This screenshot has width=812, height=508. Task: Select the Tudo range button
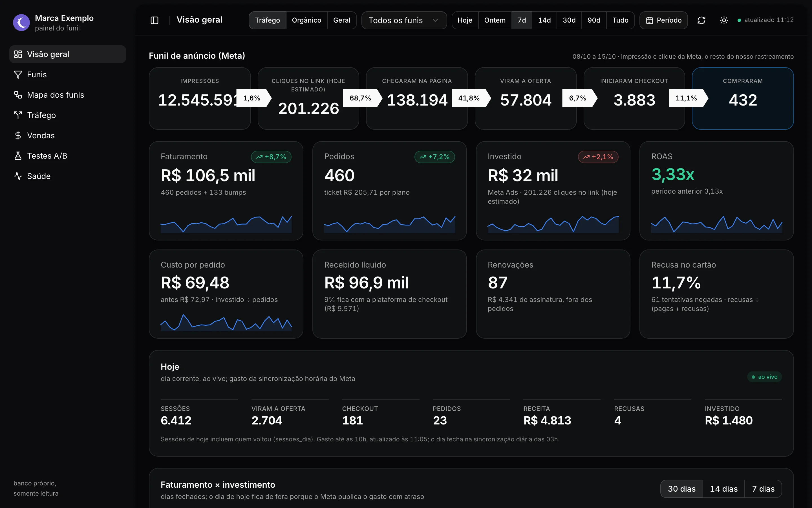tap(620, 21)
